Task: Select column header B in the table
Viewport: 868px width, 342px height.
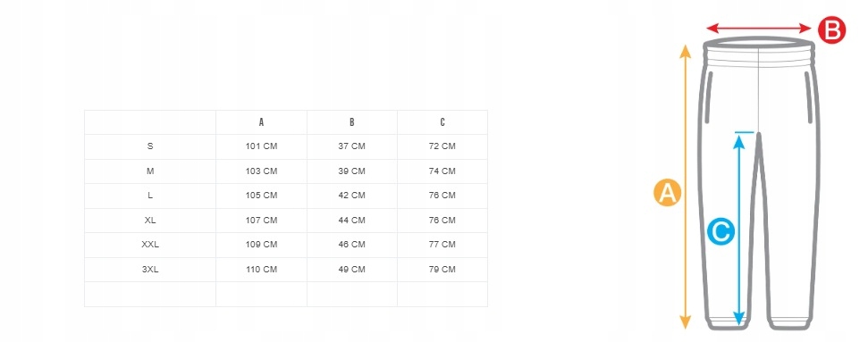Action: click(x=352, y=122)
